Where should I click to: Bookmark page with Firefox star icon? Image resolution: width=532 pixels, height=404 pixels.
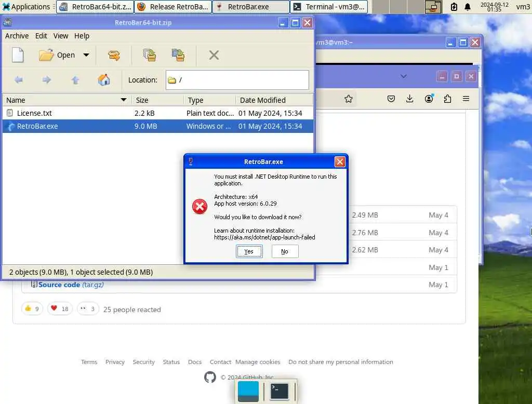click(x=349, y=99)
